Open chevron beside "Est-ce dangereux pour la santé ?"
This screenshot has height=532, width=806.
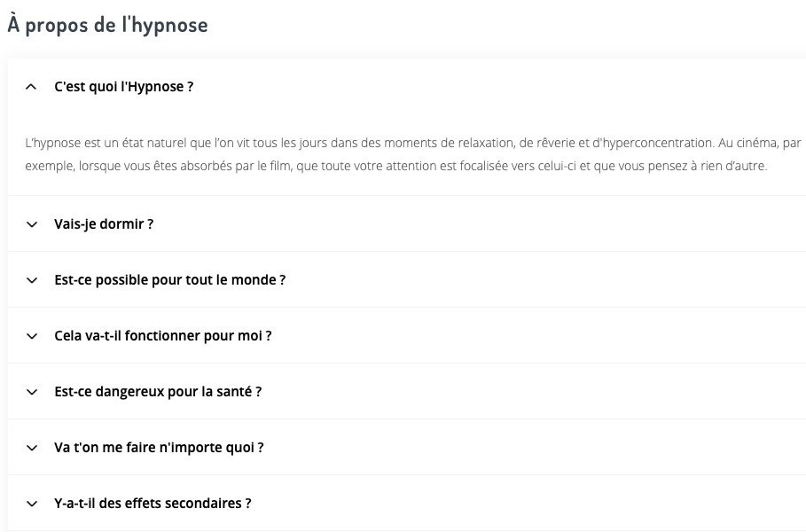tap(32, 392)
